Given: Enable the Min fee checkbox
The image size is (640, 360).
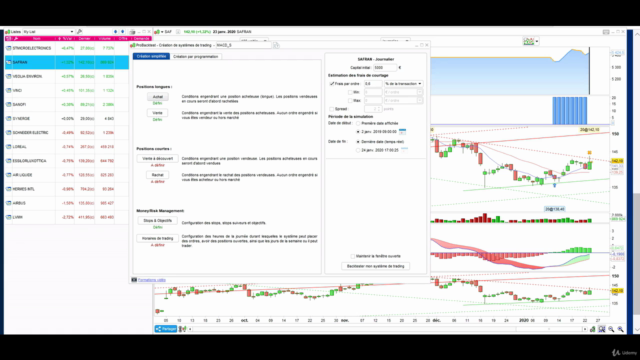Looking at the screenshot, I should tap(350, 92).
